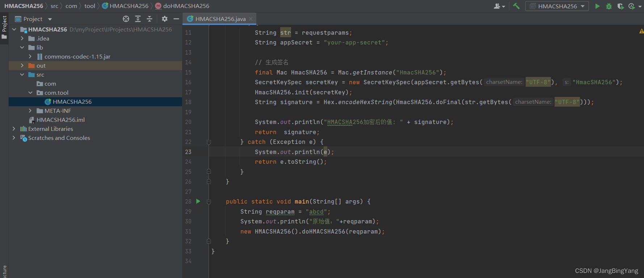Start debugging with the bug icon

click(x=609, y=6)
